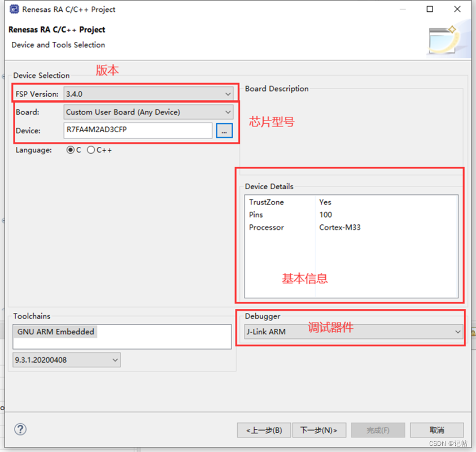Click the 100 pins value
The width and height of the screenshot is (476, 452).
325,215
